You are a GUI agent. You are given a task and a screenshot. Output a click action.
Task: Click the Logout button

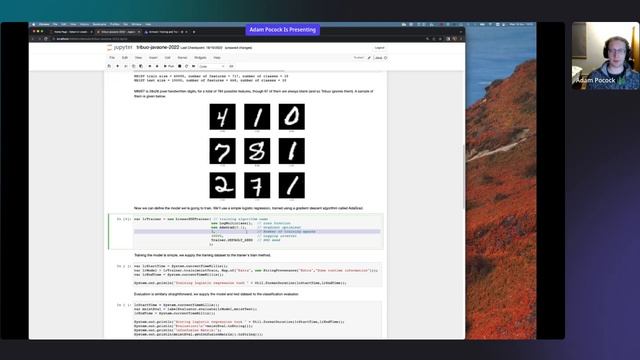pyautogui.click(x=379, y=48)
